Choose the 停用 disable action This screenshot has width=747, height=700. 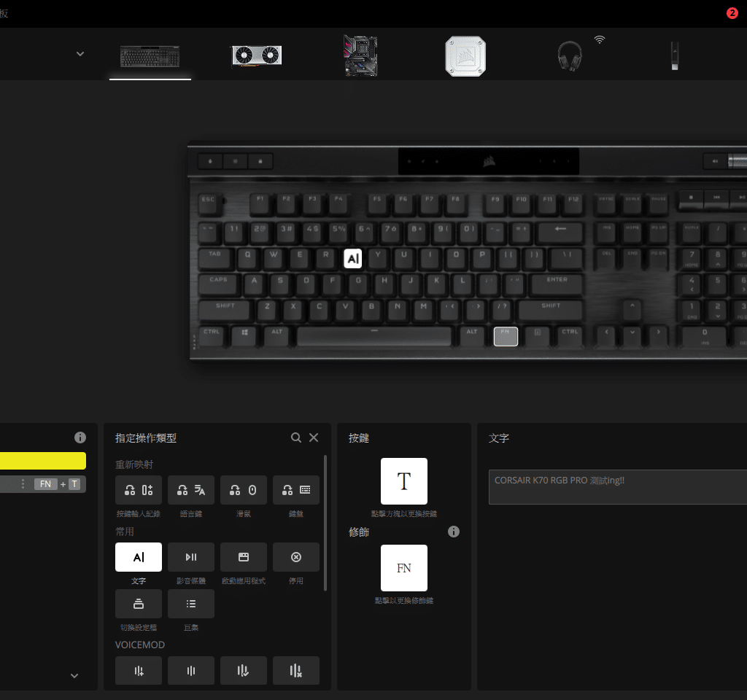296,557
